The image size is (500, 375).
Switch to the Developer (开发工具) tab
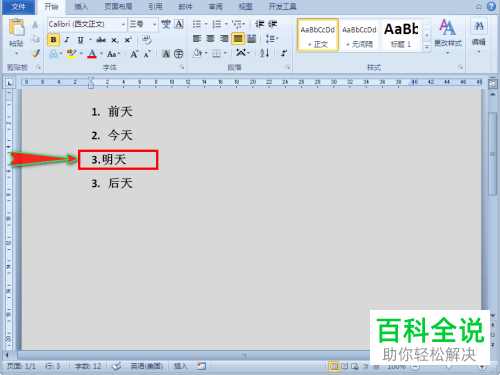pyautogui.click(x=282, y=7)
